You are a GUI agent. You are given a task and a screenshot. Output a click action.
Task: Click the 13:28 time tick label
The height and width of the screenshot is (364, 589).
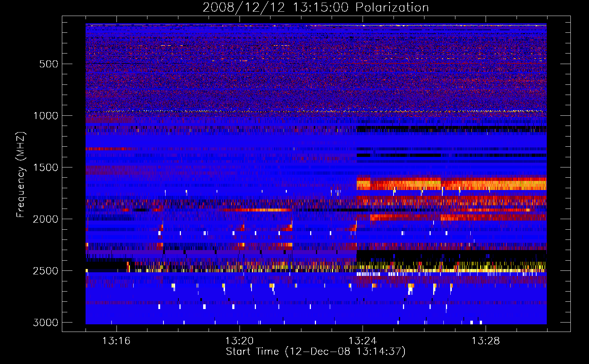point(486,341)
